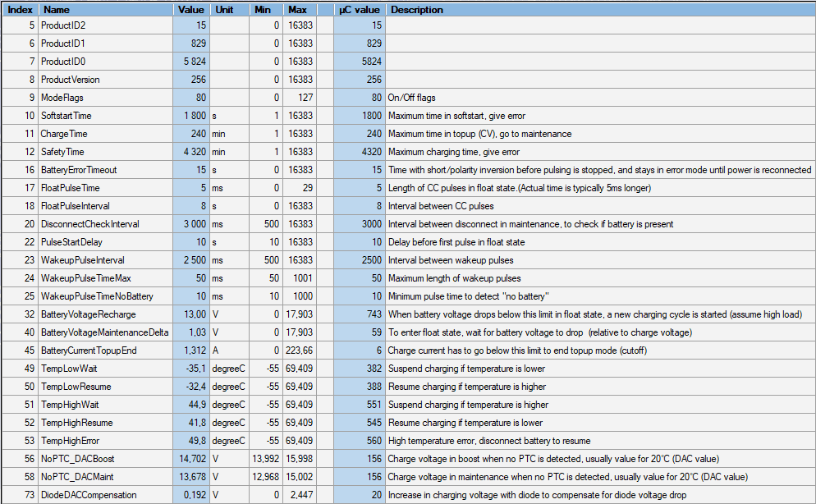Viewport: 816px width, 504px height.
Task: Select the TempHighError value cell
Action: 191,441
